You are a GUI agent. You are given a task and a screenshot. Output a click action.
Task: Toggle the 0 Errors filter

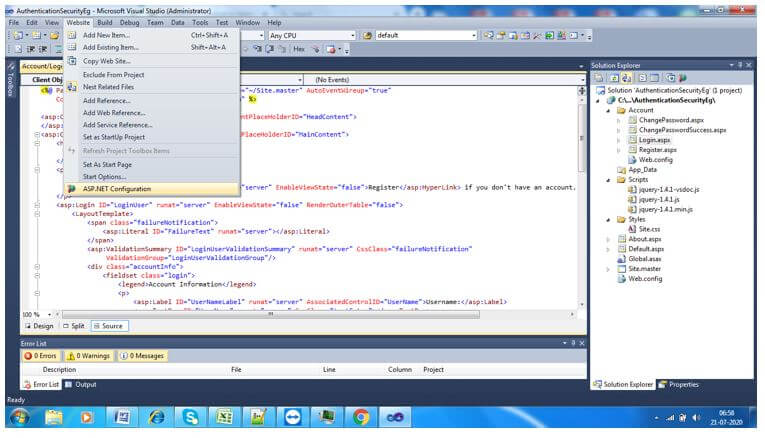[41, 356]
